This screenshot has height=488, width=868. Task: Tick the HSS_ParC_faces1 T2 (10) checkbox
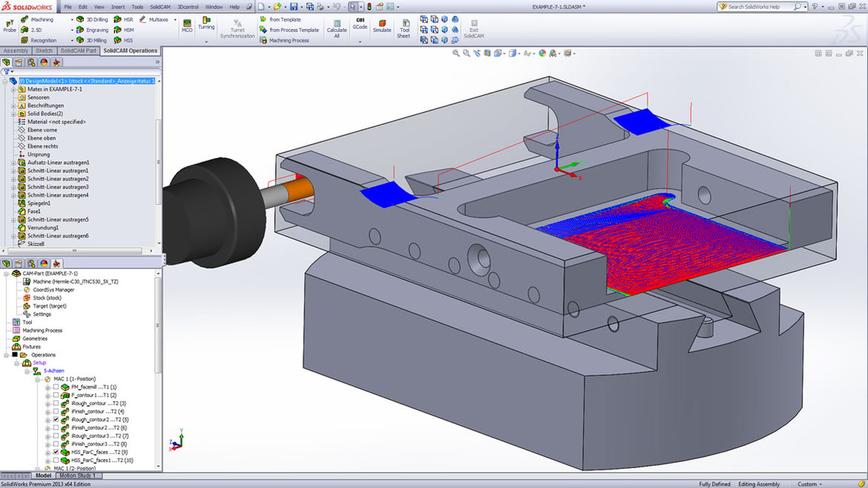(56, 461)
